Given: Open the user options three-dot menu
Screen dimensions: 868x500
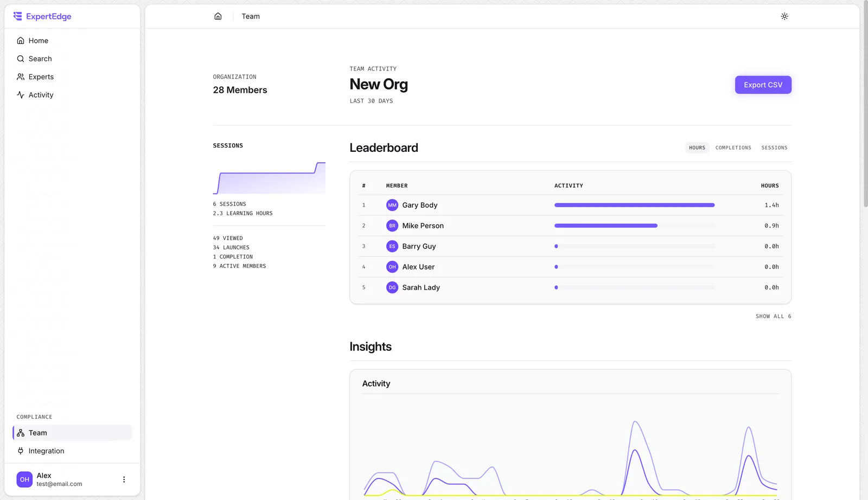Looking at the screenshot, I should point(124,479).
